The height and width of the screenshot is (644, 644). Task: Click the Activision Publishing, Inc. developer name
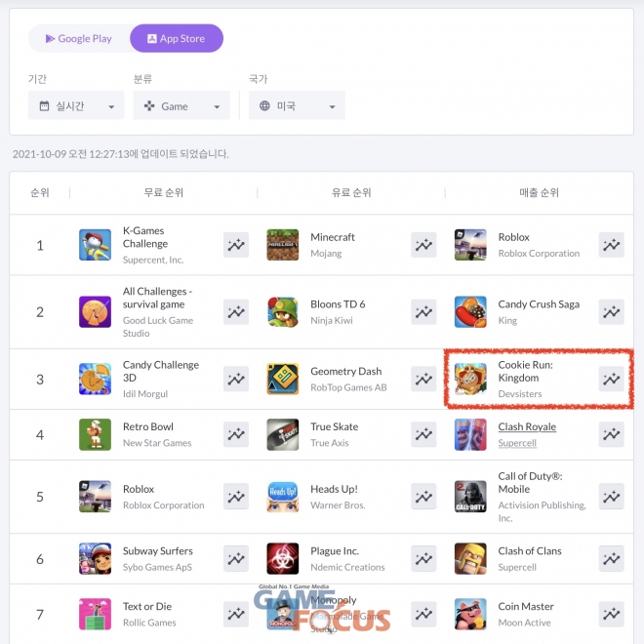tap(543, 511)
